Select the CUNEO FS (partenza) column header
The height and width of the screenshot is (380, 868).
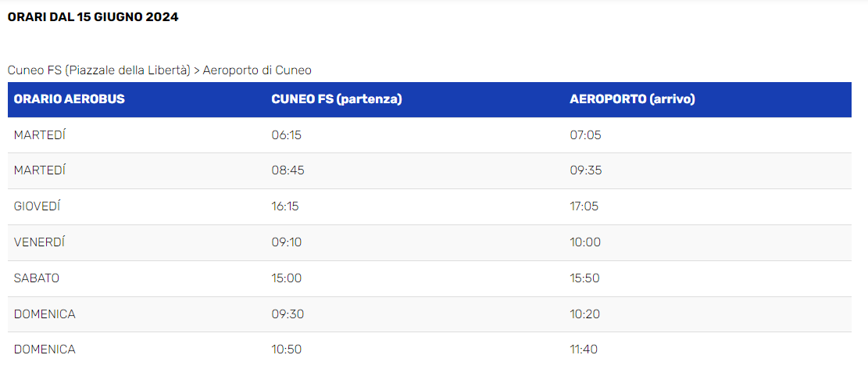click(336, 99)
